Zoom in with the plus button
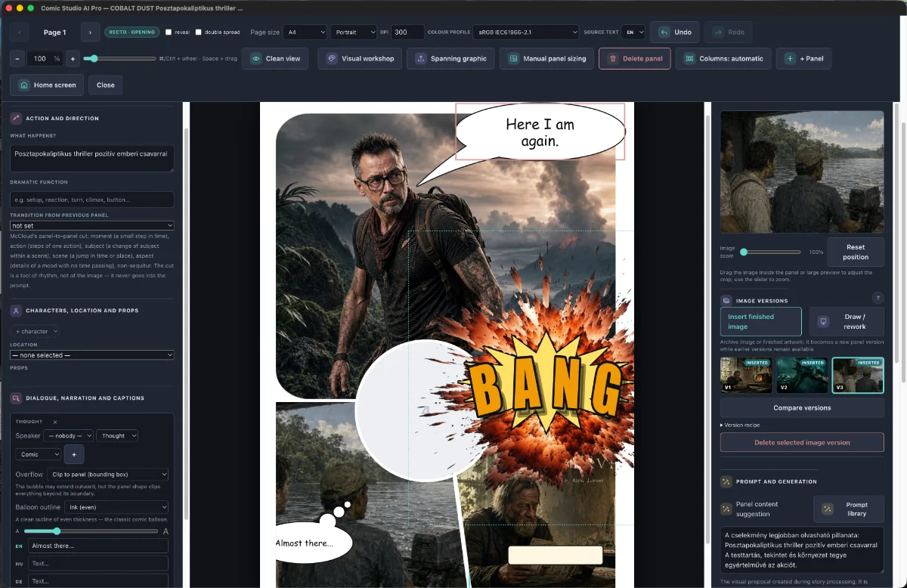 coord(73,58)
